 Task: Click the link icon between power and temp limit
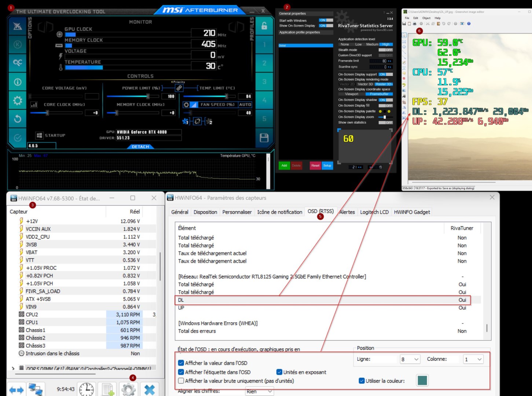(x=179, y=88)
